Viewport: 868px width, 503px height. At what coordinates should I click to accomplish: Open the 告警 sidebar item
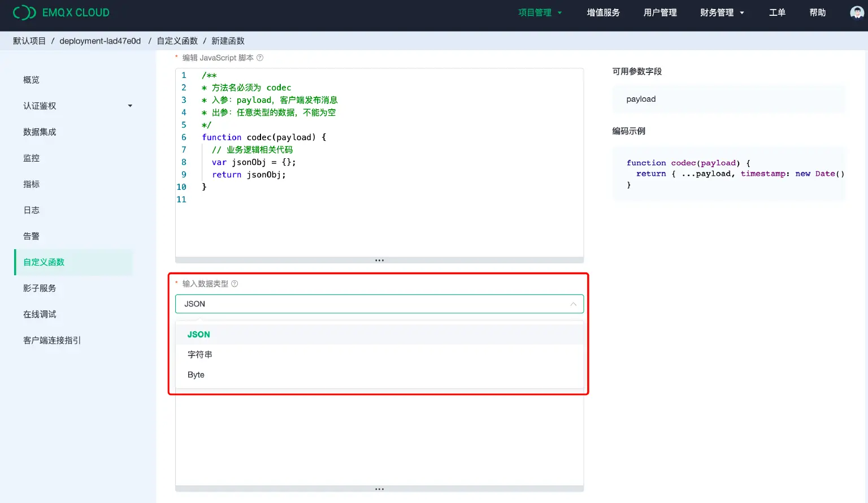click(31, 236)
